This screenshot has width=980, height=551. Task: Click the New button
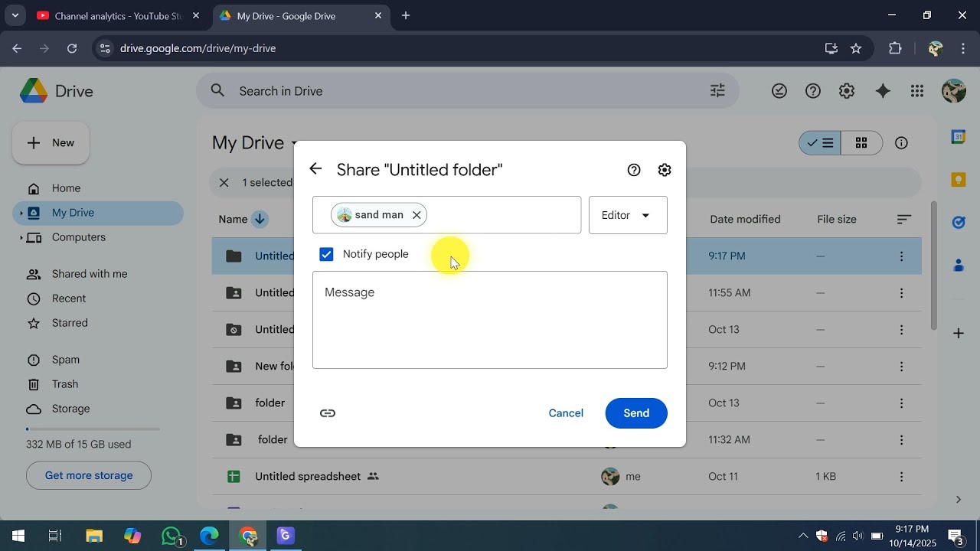coord(51,143)
